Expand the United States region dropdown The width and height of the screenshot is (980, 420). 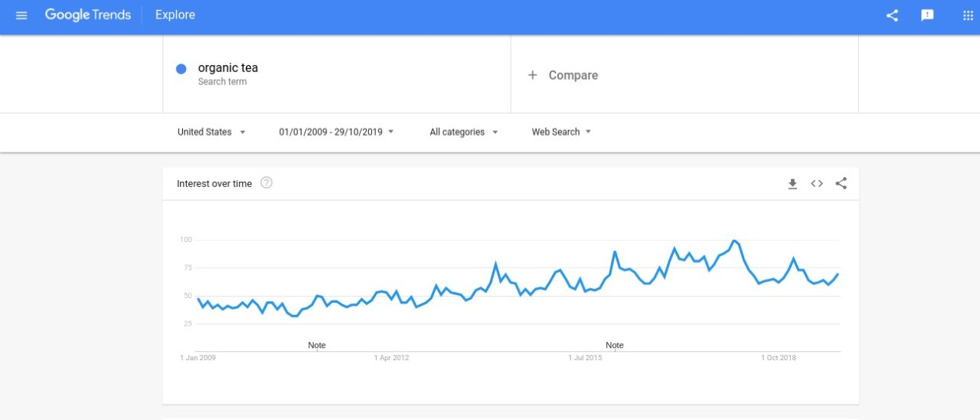[212, 132]
